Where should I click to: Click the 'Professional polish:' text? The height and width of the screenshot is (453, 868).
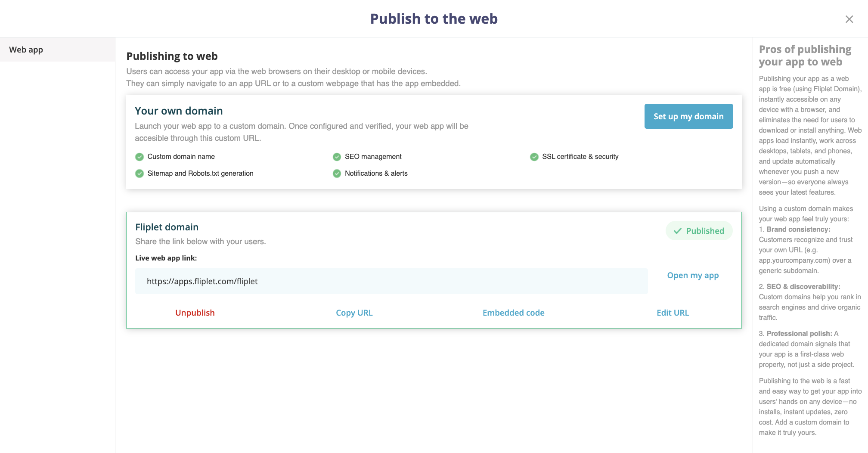(799, 334)
